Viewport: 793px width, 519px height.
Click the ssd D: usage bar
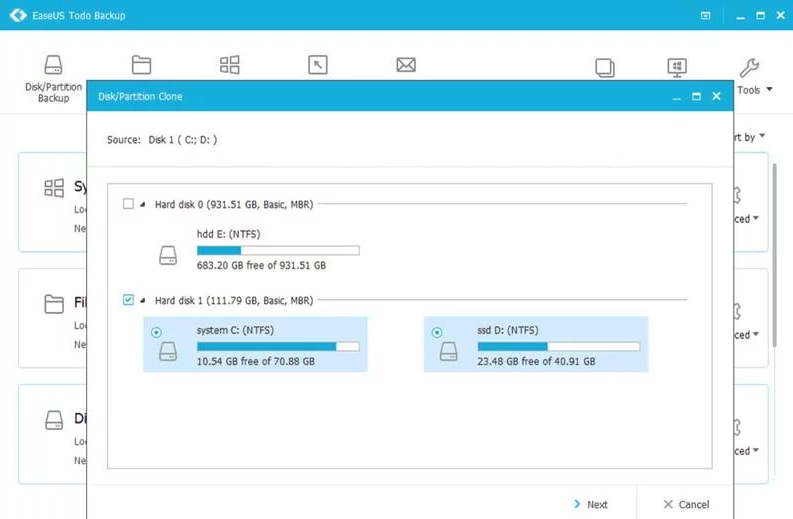coord(559,346)
